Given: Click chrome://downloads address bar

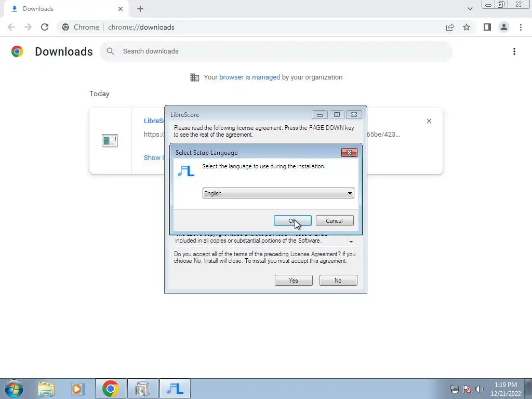Looking at the screenshot, I should click(x=141, y=27).
